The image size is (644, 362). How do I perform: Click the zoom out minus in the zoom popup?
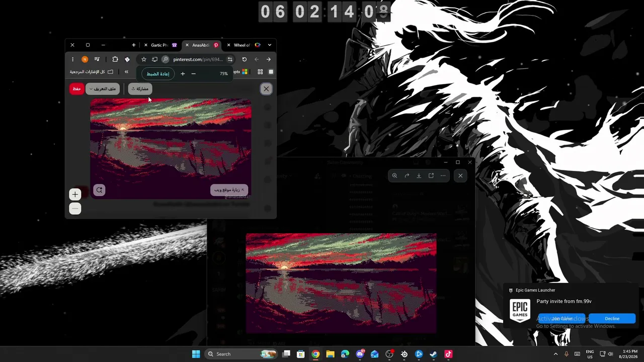tap(193, 74)
